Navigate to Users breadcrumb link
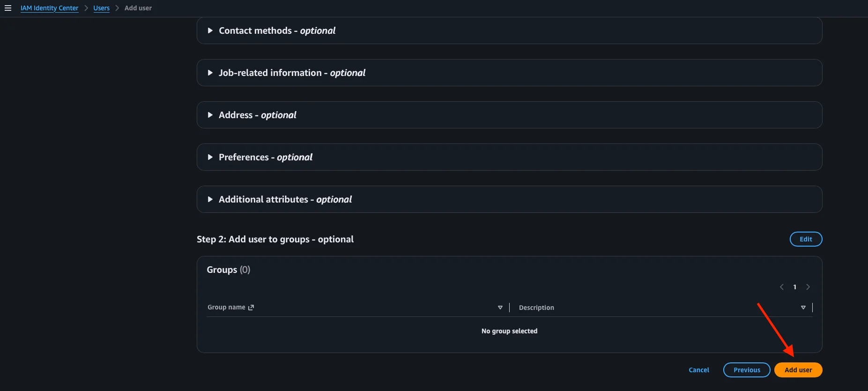This screenshot has width=868, height=391. click(x=101, y=8)
